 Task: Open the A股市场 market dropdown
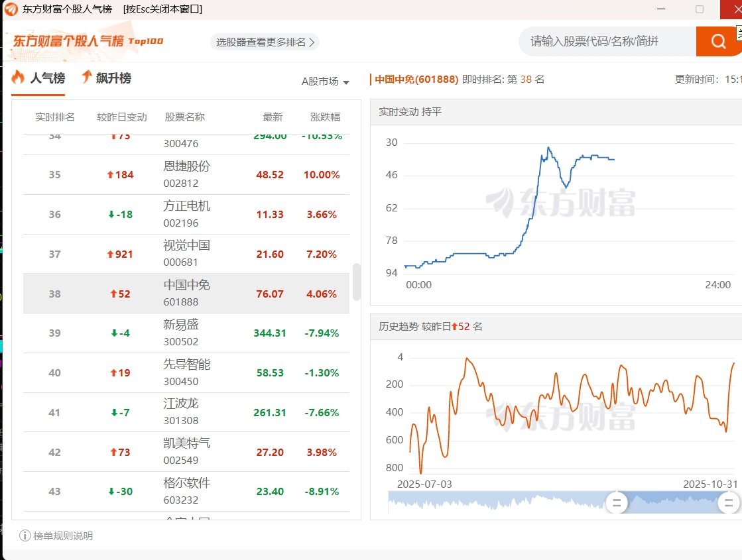tap(325, 82)
